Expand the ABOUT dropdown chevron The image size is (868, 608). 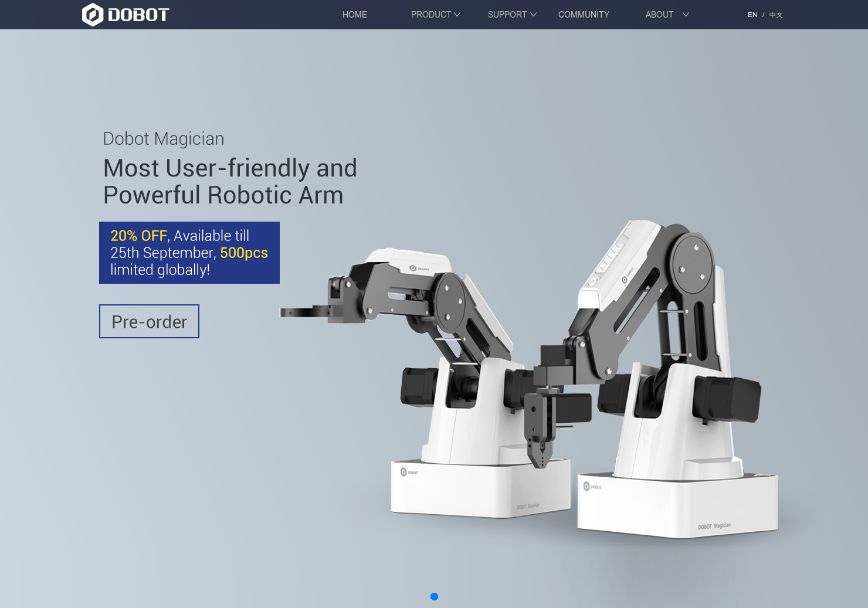pyautogui.click(x=685, y=15)
